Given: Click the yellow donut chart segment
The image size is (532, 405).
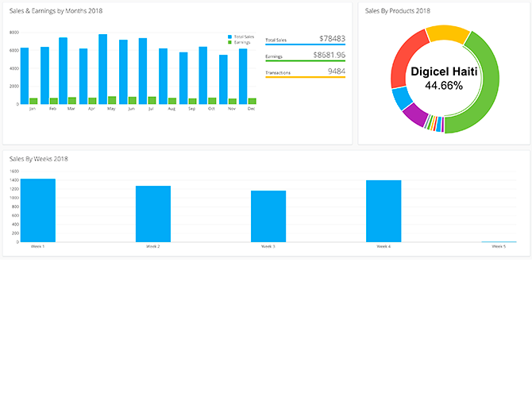Looking at the screenshot, I should (447, 34).
